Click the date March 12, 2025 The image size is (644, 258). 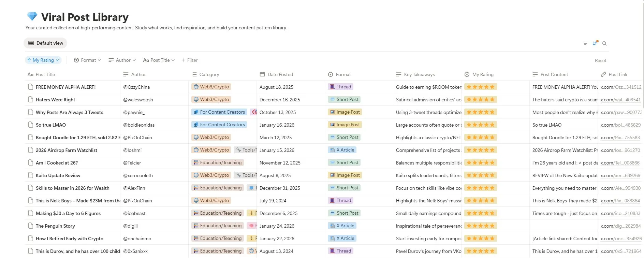(276, 138)
